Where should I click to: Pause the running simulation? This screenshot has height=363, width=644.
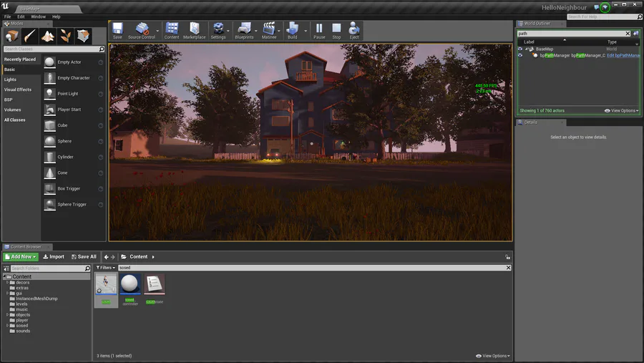pos(319,30)
